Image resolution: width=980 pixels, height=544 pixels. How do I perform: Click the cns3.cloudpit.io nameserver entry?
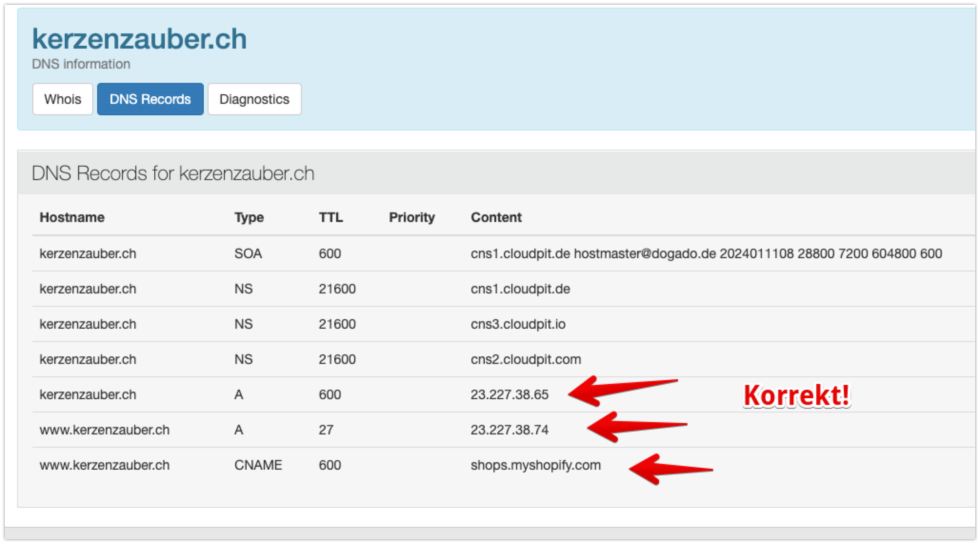[x=518, y=324]
